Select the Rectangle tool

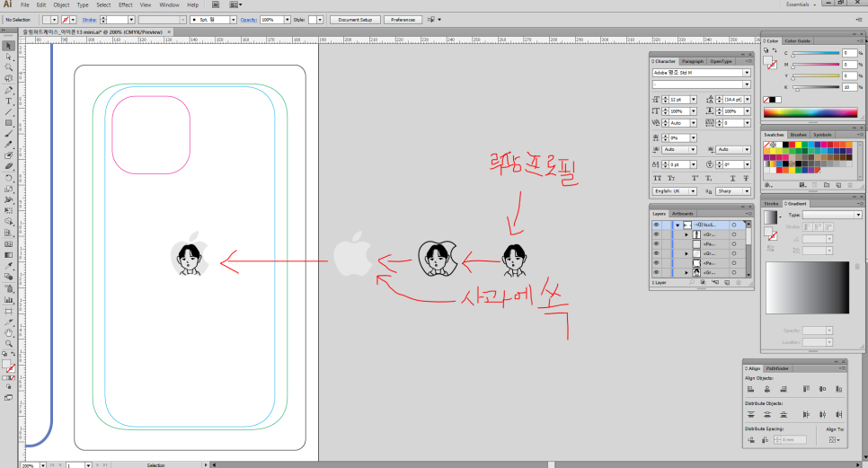coord(8,123)
